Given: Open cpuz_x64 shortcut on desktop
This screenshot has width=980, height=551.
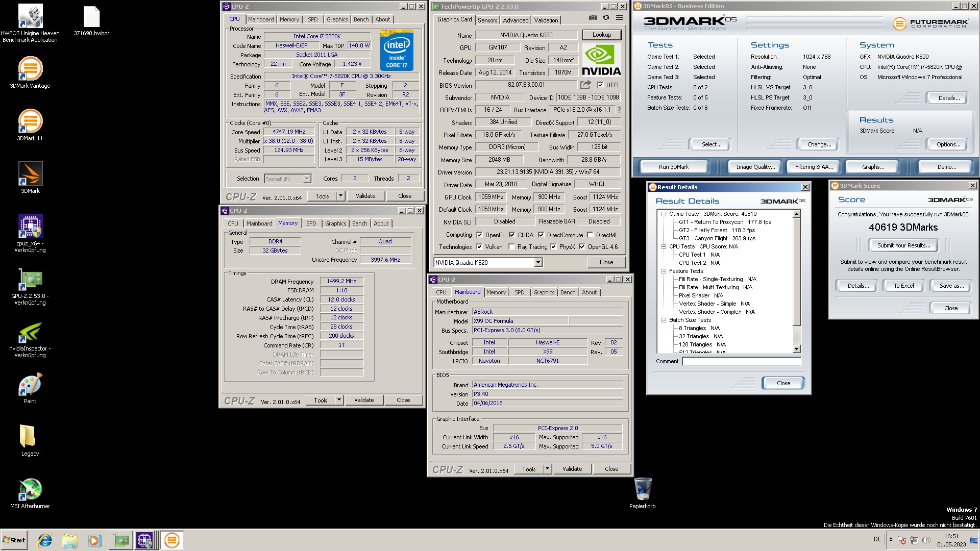Looking at the screenshot, I should coord(30,233).
